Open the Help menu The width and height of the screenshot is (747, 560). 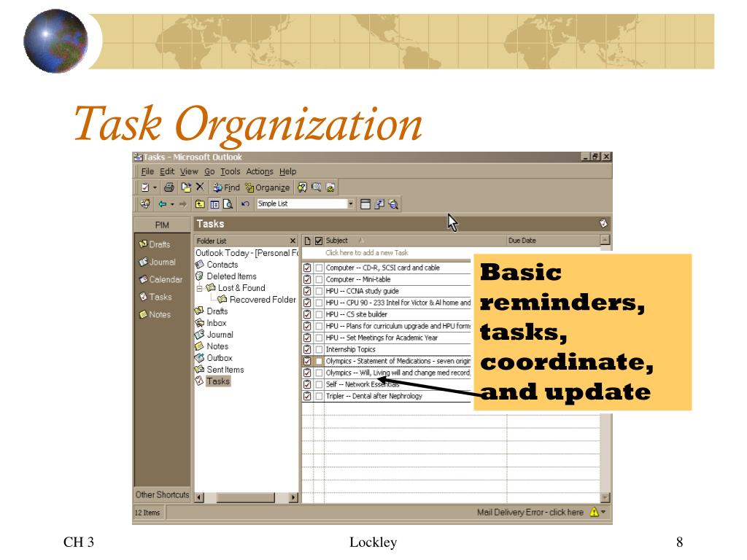tap(287, 171)
